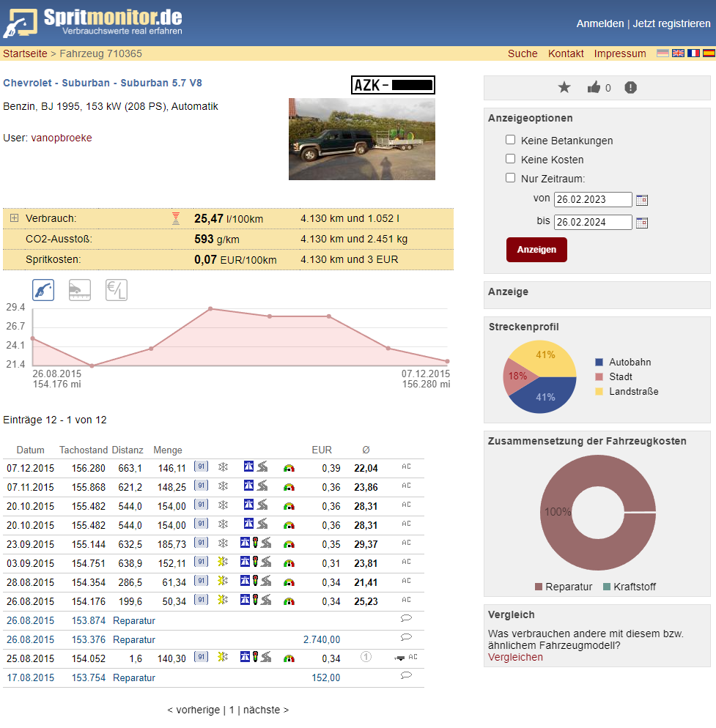Image resolution: width=716 pixels, height=728 pixels.
Task: Open comment bubble for 17.08.2015 Reparatur
Action: pos(406,675)
